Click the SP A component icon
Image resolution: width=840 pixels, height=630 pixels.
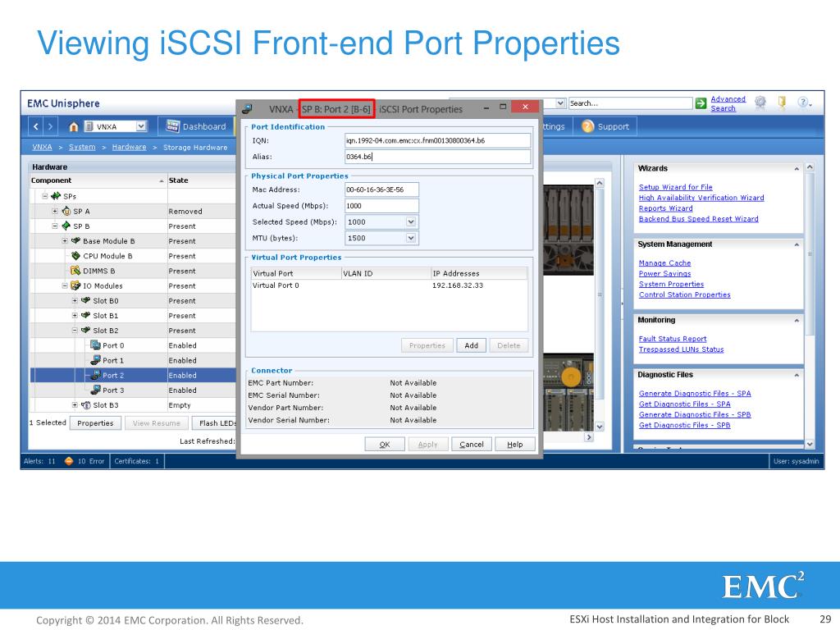coord(66,211)
